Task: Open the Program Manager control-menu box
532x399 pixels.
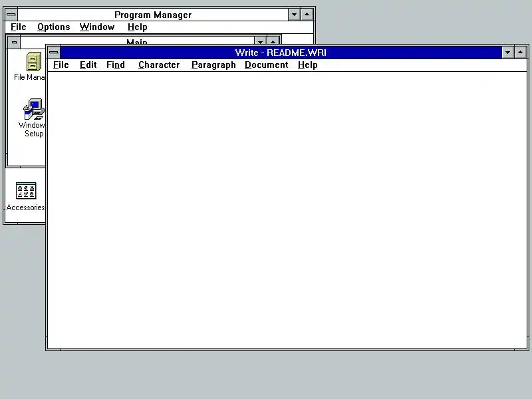Action: [11, 15]
